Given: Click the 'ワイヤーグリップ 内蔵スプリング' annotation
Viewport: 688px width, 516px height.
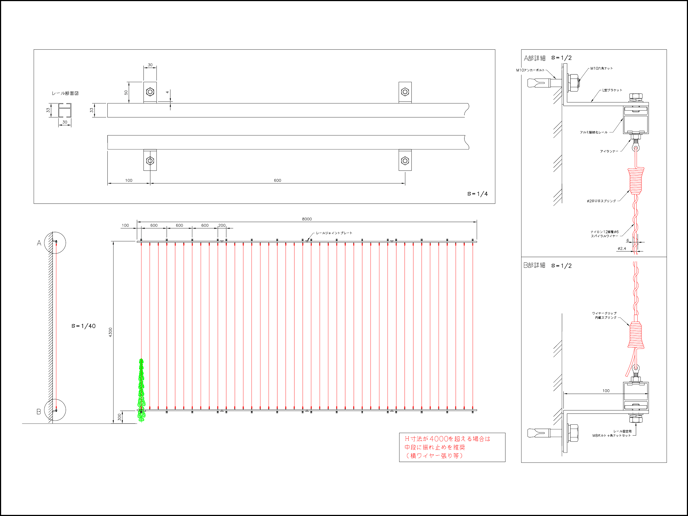Looking at the screenshot, I should point(604,315).
